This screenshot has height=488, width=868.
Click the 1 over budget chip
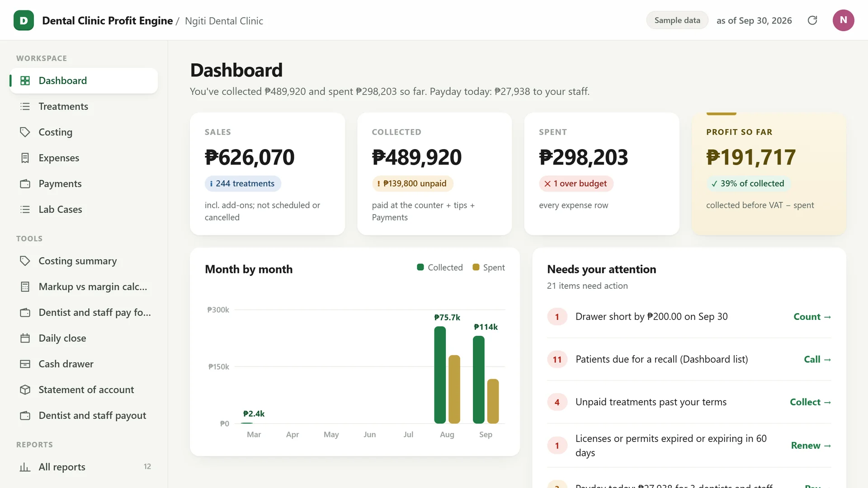click(x=576, y=183)
